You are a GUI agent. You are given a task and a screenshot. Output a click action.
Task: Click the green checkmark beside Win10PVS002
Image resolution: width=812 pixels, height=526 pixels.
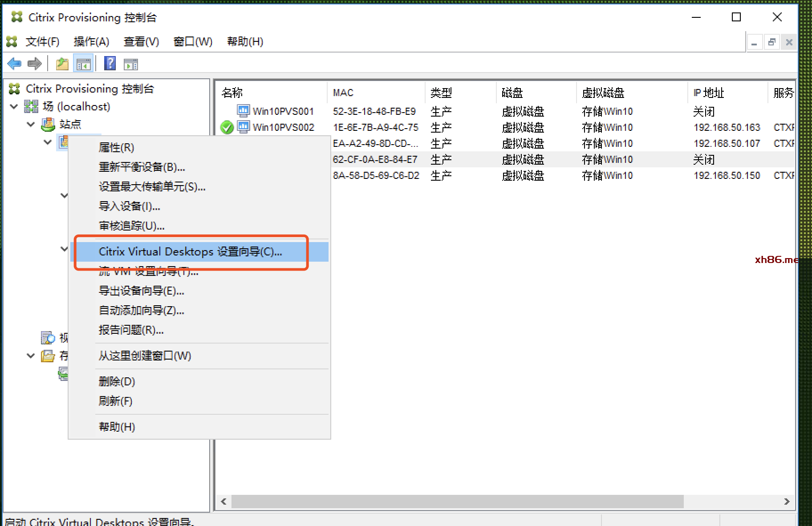pyautogui.click(x=227, y=127)
